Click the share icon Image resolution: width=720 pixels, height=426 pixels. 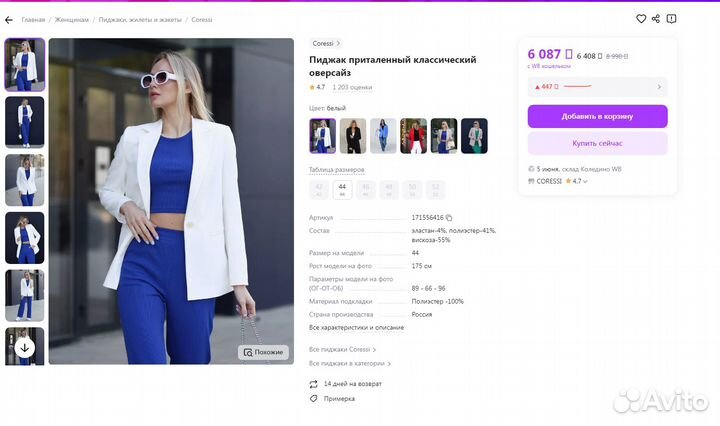[656, 19]
